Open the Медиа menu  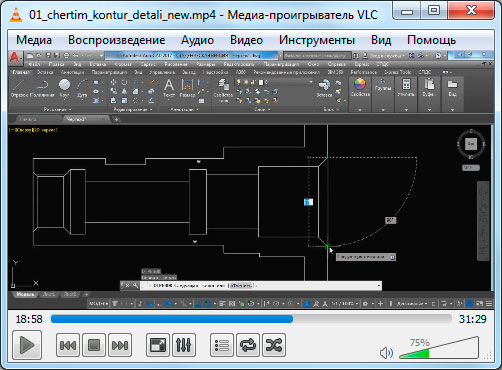[34, 40]
